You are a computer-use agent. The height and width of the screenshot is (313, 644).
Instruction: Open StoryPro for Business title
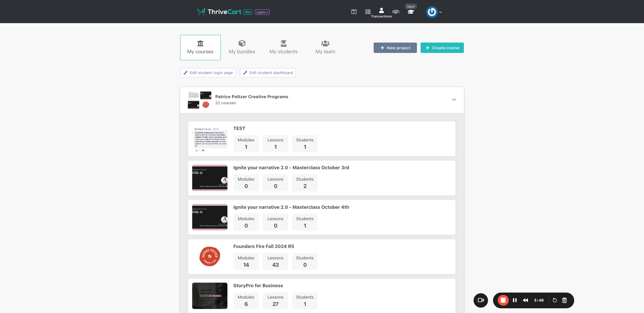click(x=258, y=286)
